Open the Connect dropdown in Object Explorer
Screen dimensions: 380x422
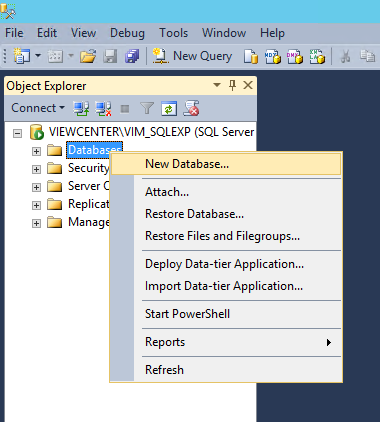coord(38,108)
